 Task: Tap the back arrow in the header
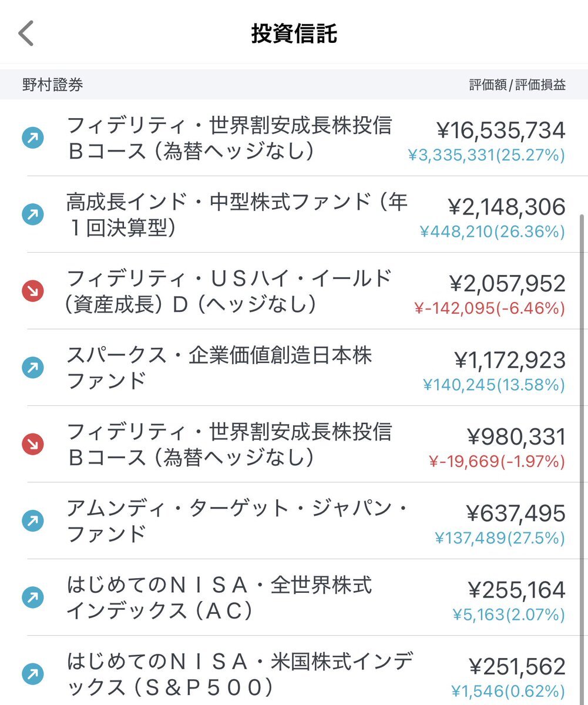pos(26,33)
